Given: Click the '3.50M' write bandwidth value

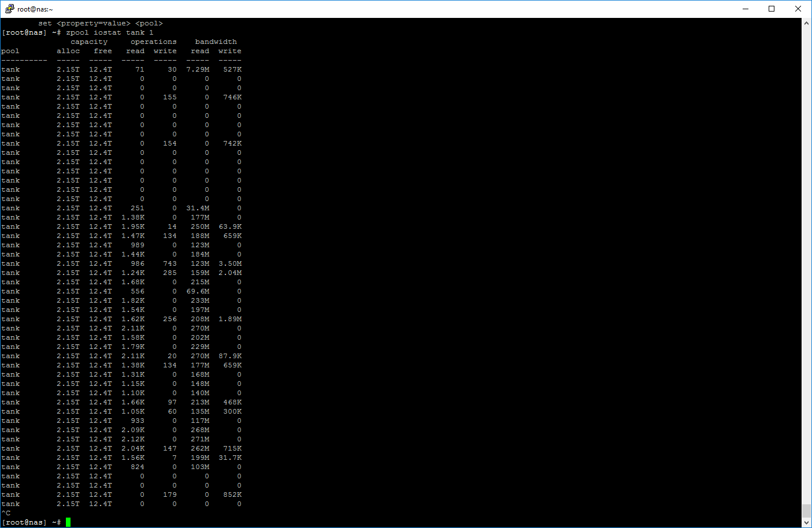Looking at the screenshot, I should click(x=230, y=263).
